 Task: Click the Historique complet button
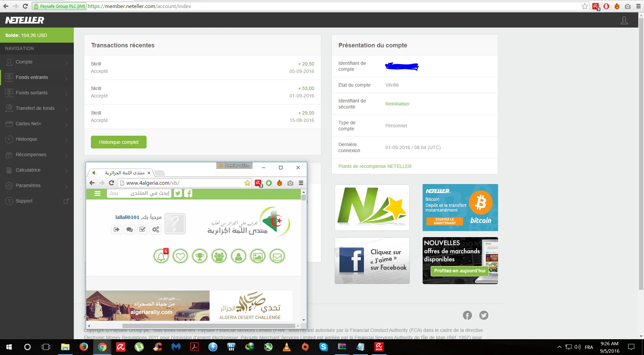pos(119,142)
